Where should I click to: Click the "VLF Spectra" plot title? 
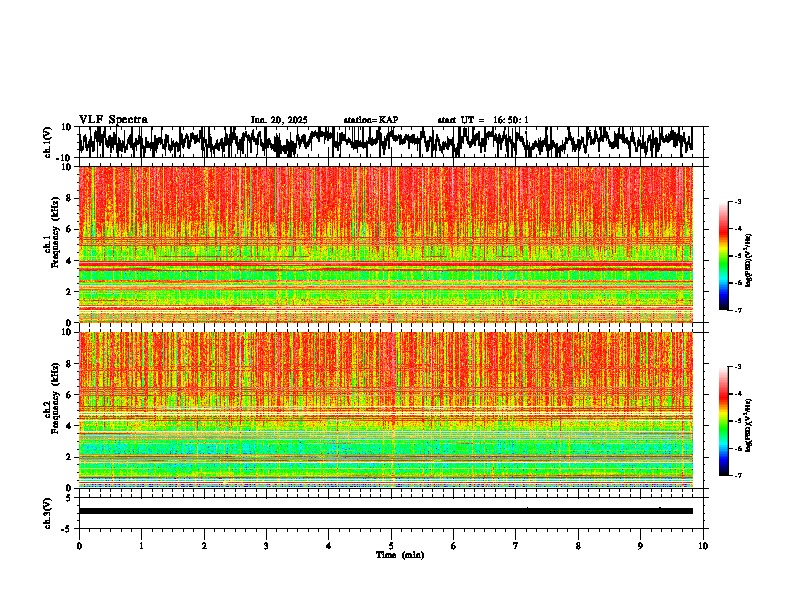(x=113, y=120)
